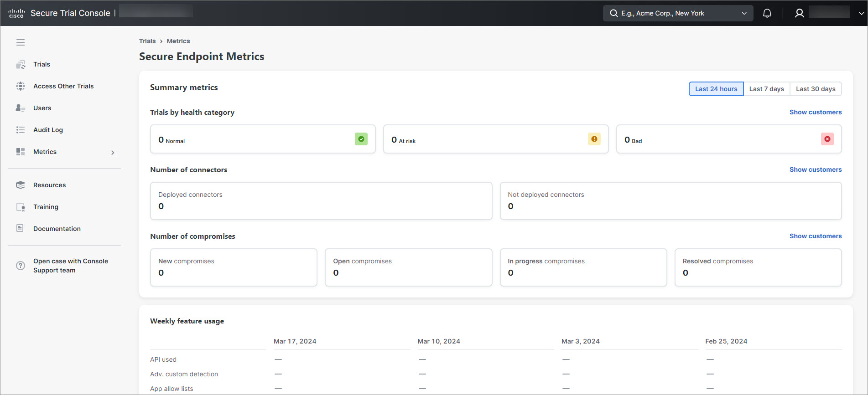Click yellow warning icon on At risk card
This screenshot has height=395, width=868.
tap(594, 139)
